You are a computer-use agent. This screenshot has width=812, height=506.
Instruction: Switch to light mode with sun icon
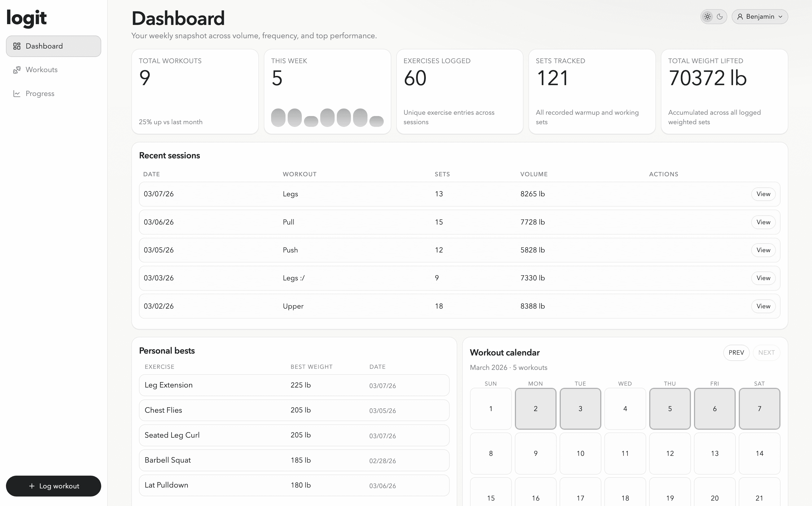tap(708, 17)
